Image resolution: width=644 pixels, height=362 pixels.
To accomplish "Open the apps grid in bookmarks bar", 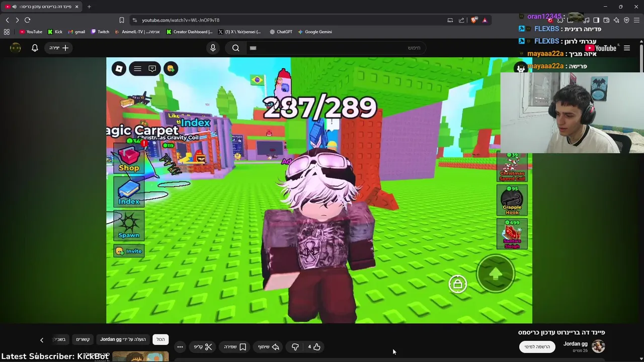I will [7, 32].
